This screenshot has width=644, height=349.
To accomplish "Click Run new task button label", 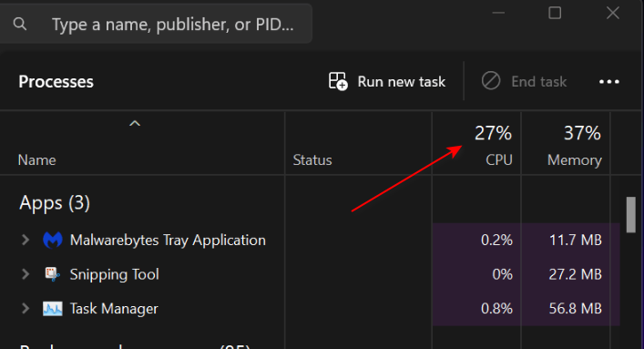I will point(402,81).
